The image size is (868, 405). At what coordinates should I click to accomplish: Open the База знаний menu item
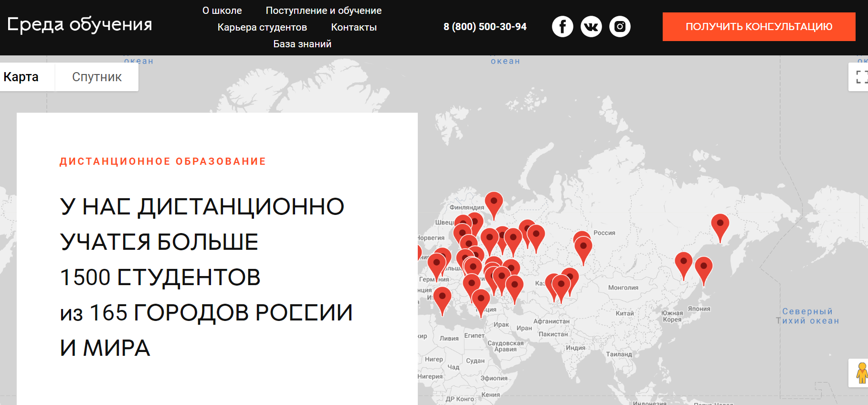tap(302, 44)
